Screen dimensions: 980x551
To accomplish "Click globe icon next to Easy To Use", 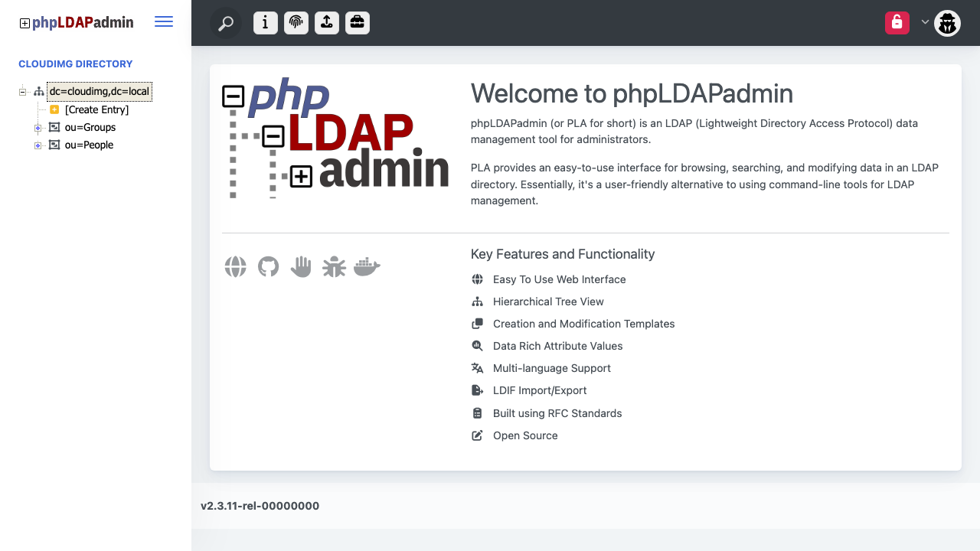I will pos(477,279).
